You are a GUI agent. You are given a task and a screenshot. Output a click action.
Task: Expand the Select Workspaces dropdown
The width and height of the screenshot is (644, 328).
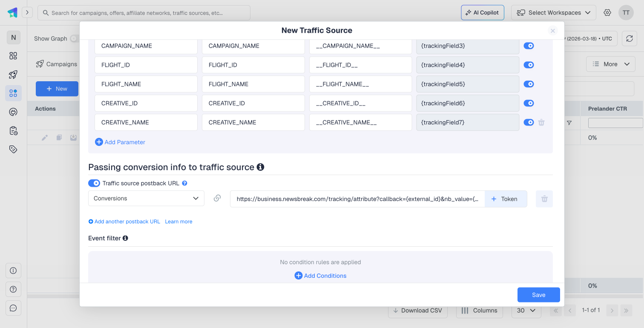coord(553,13)
